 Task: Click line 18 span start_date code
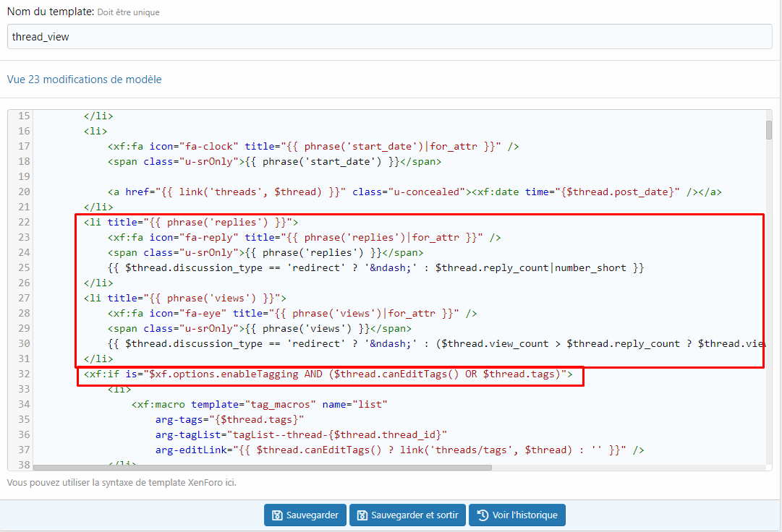[x=274, y=161]
